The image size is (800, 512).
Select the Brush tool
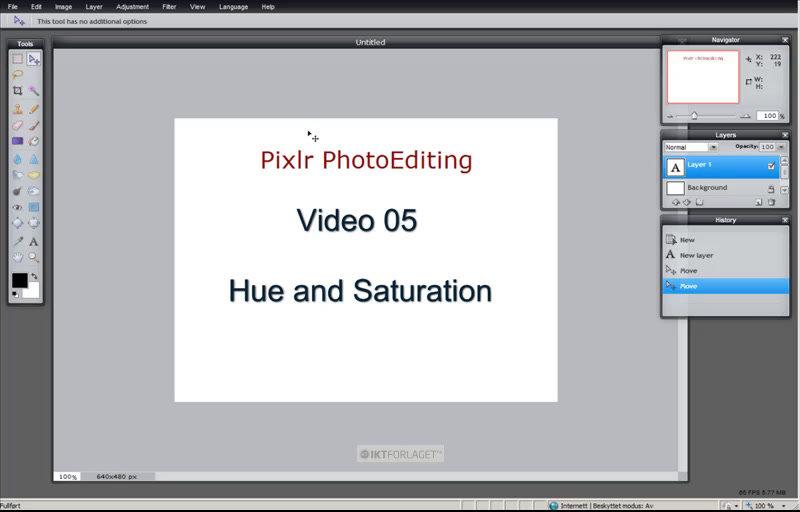pyautogui.click(x=34, y=125)
